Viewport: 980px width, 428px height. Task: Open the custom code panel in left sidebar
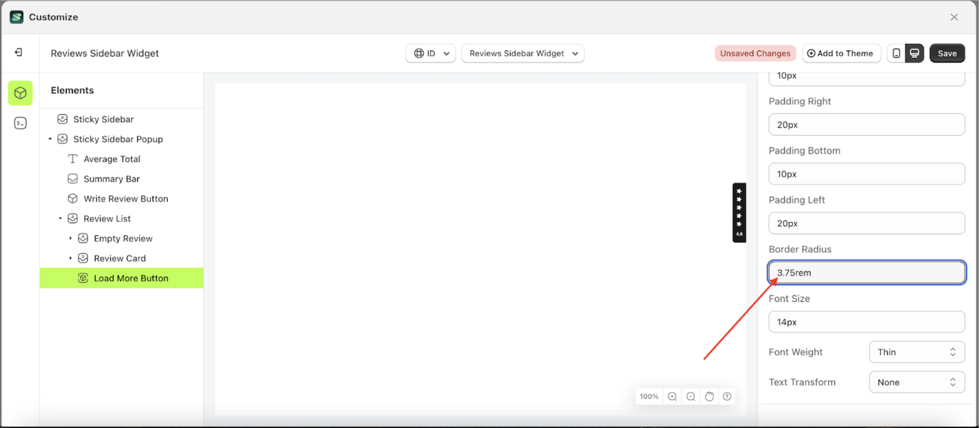[20, 123]
